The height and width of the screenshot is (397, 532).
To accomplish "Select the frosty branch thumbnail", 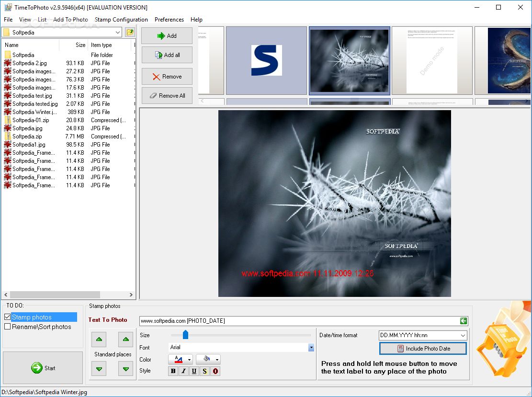I will 350,60.
